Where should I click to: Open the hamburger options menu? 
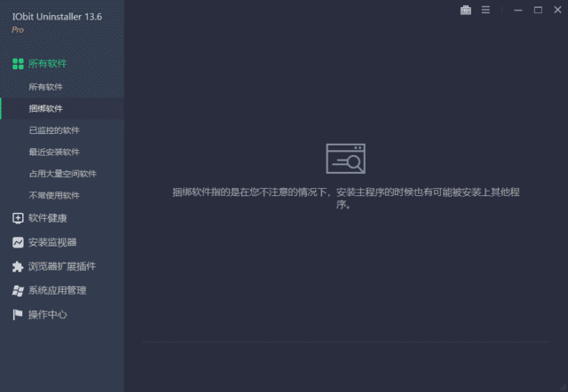(485, 10)
